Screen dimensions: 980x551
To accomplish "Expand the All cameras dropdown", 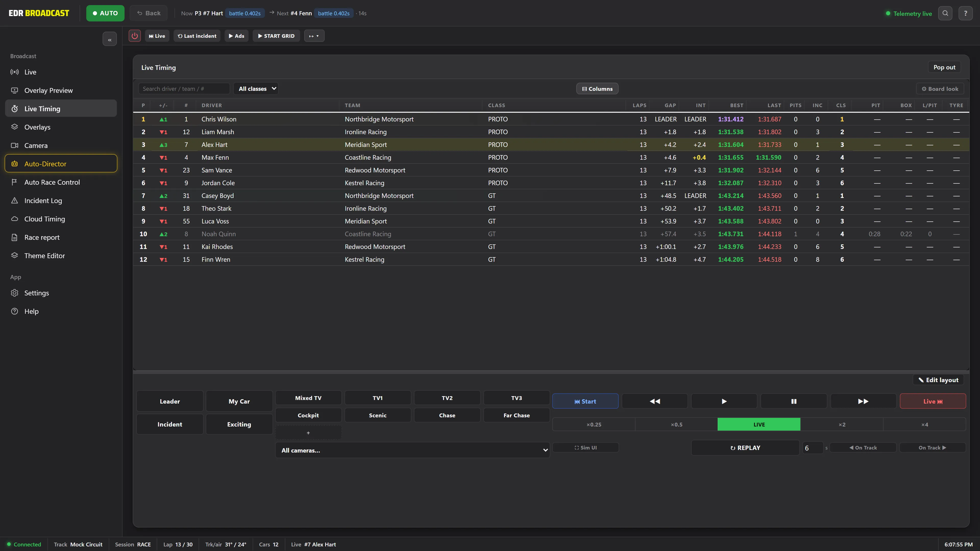I will tap(412, 450).
